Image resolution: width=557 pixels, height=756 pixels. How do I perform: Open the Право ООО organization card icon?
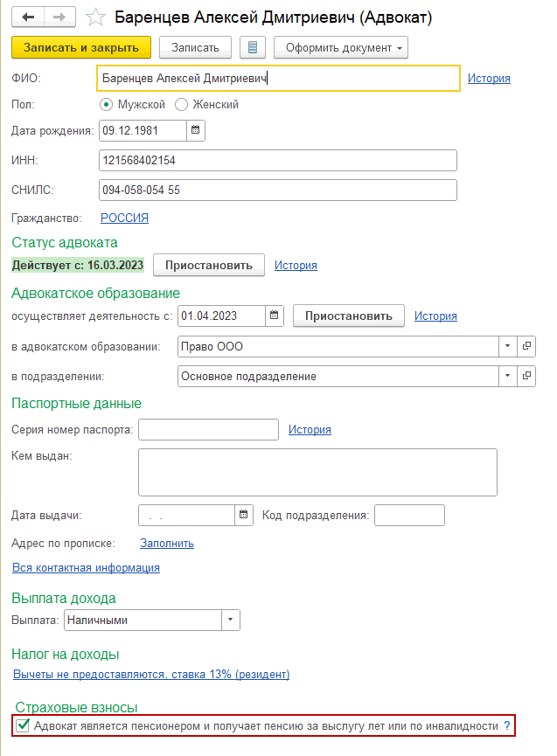tap(527, 347)
